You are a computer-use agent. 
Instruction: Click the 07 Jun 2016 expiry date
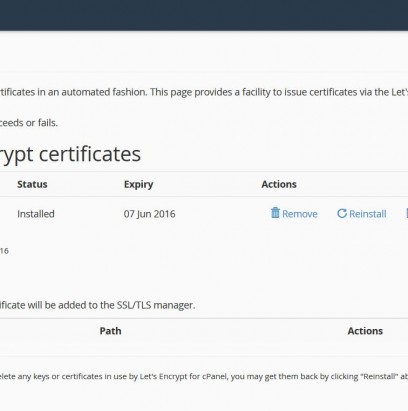(149, 214)
